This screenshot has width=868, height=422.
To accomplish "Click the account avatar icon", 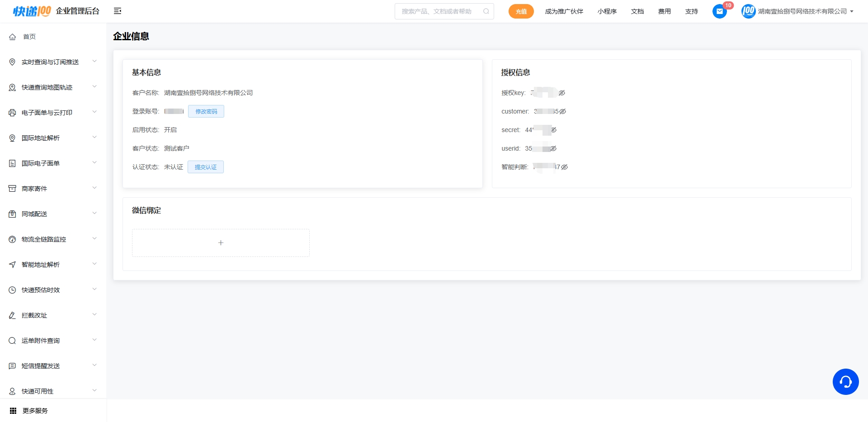I will [x=748, y=11].
